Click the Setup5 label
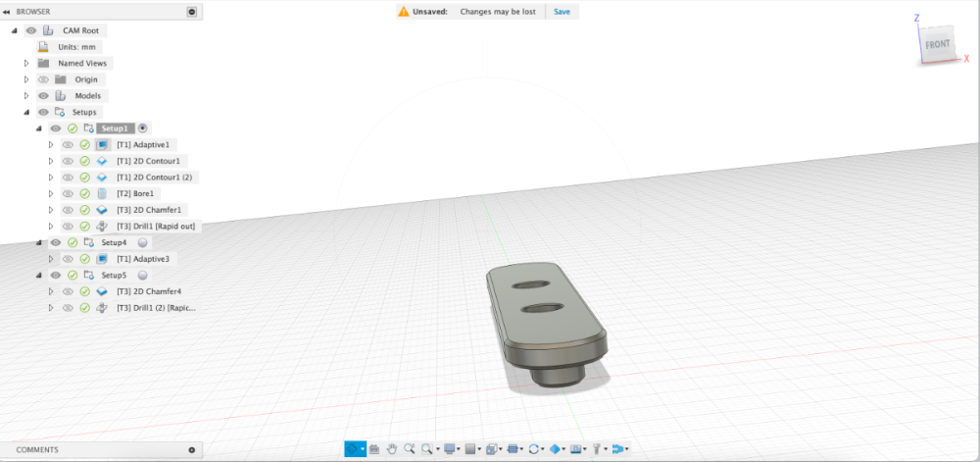 pos(115,275)
